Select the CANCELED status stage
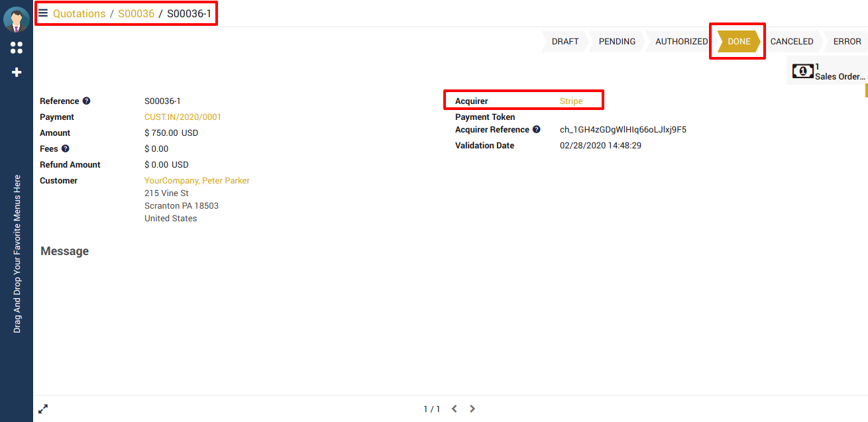 pyautogui.click(x=791, y=41)
